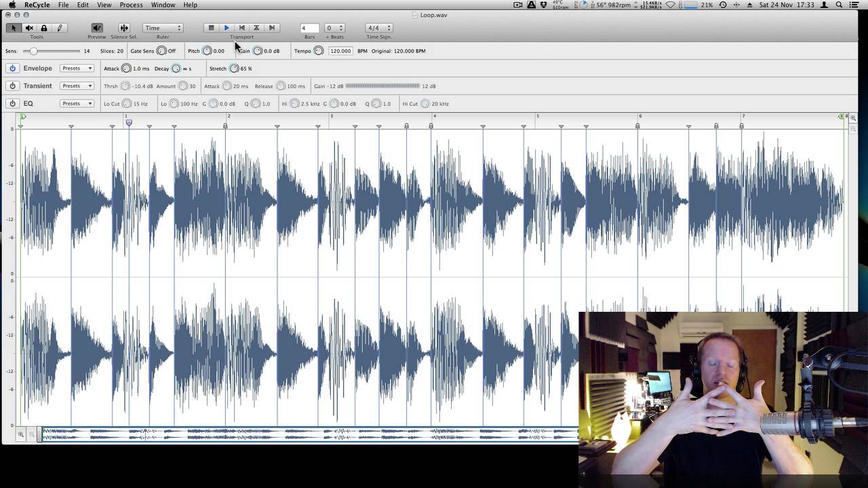Screen dimensions: 868x488
Task: Open Time Machine menu bar icon
Action: [x=723, y=5]
